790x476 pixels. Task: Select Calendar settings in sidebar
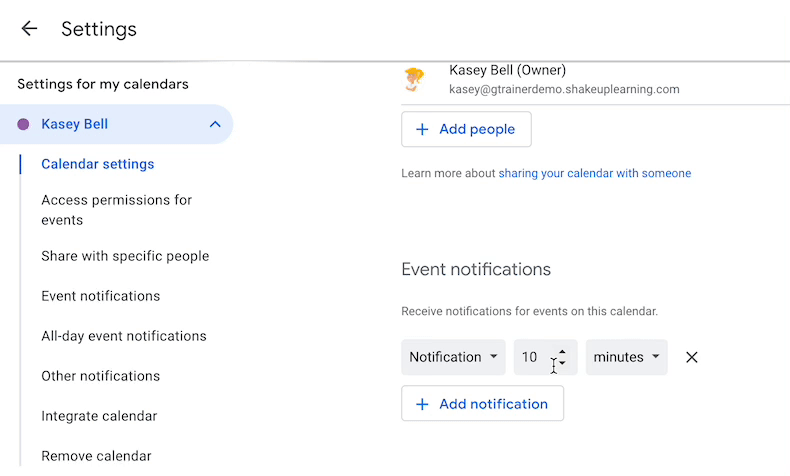click(x=97, y=164)
